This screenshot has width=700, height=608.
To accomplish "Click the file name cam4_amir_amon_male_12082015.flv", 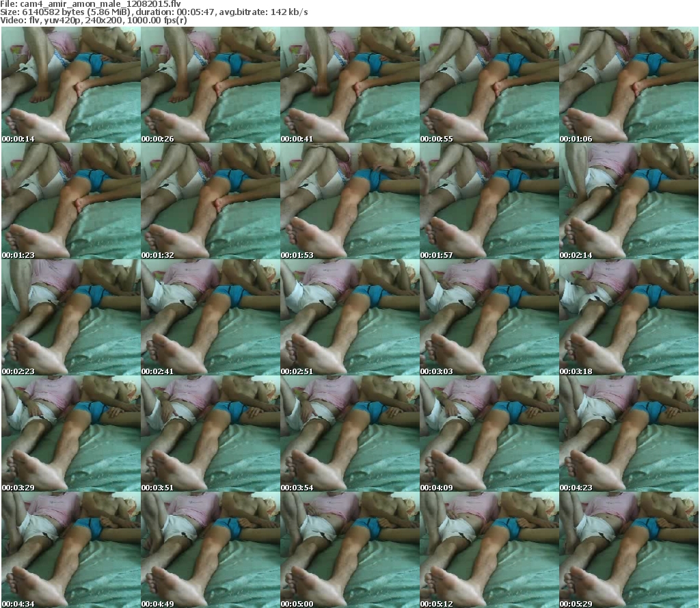I will (100, 4).
